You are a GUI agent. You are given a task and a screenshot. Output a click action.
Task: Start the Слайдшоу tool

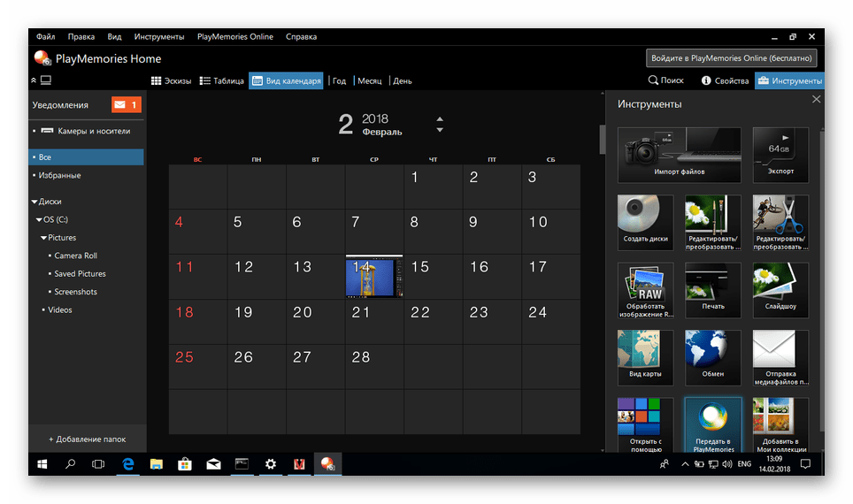click(x=780, y=290)
